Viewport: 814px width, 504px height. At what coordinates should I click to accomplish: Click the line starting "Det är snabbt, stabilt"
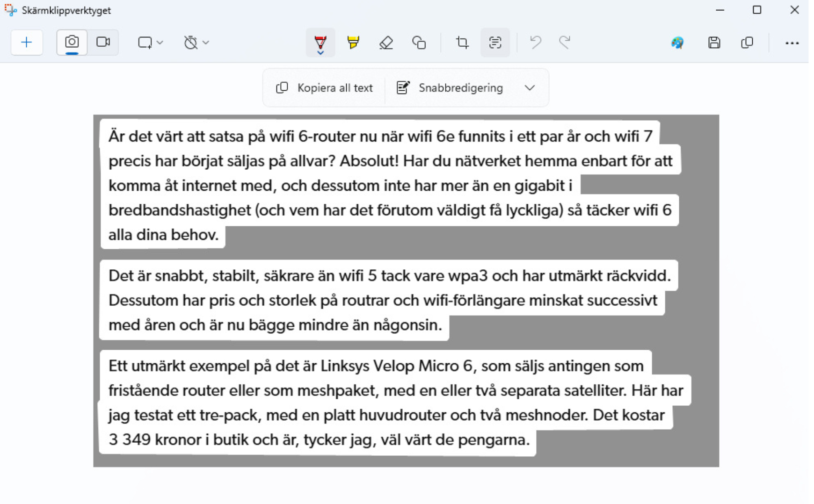[x=390, y=276]
